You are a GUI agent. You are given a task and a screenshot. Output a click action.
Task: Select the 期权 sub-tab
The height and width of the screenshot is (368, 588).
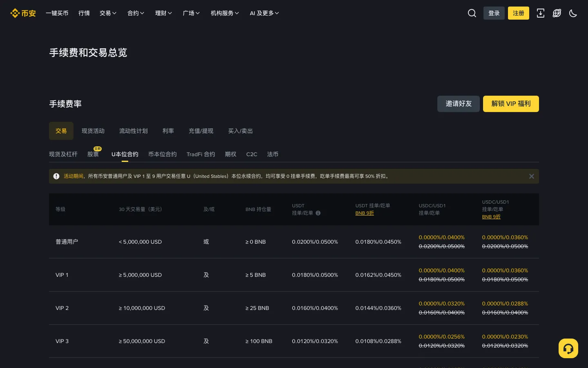click(x=231, y=154)
